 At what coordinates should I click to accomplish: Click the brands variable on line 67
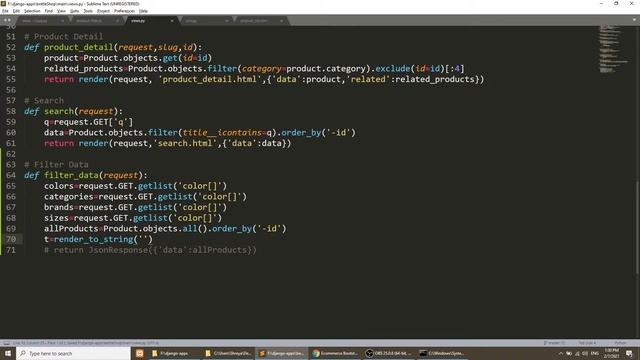tap(58, 207)
